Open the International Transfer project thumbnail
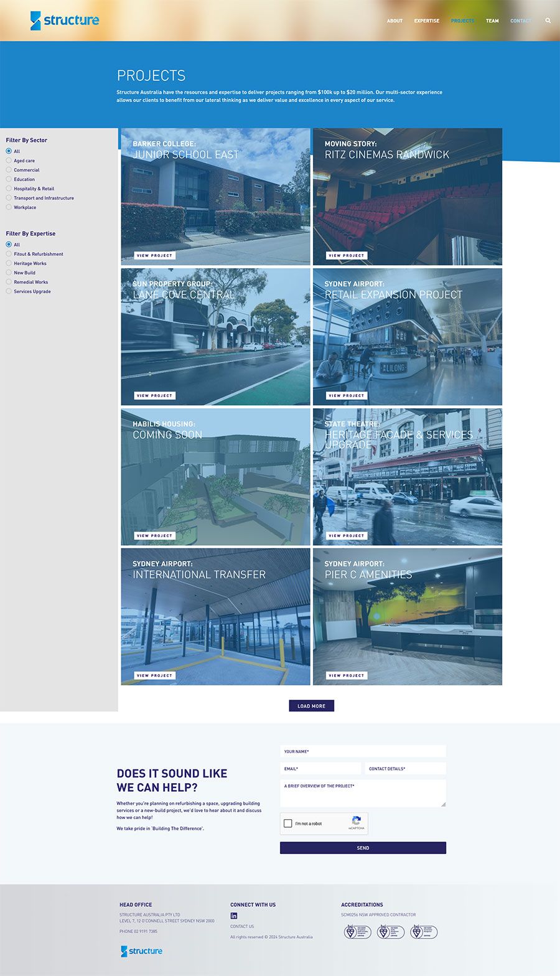Screen dimensions: 560x976 tap(215, 617)
